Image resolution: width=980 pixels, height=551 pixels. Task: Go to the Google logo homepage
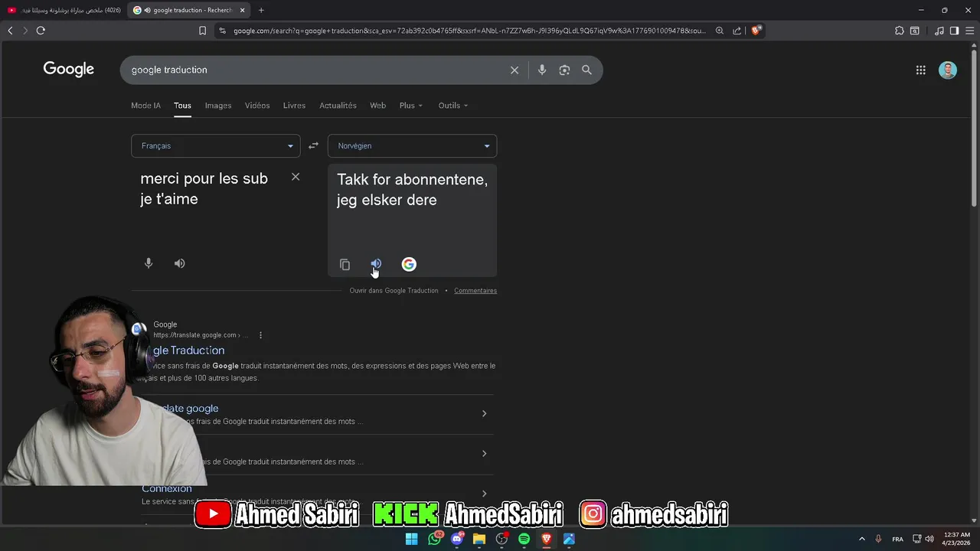pos(69,69)
